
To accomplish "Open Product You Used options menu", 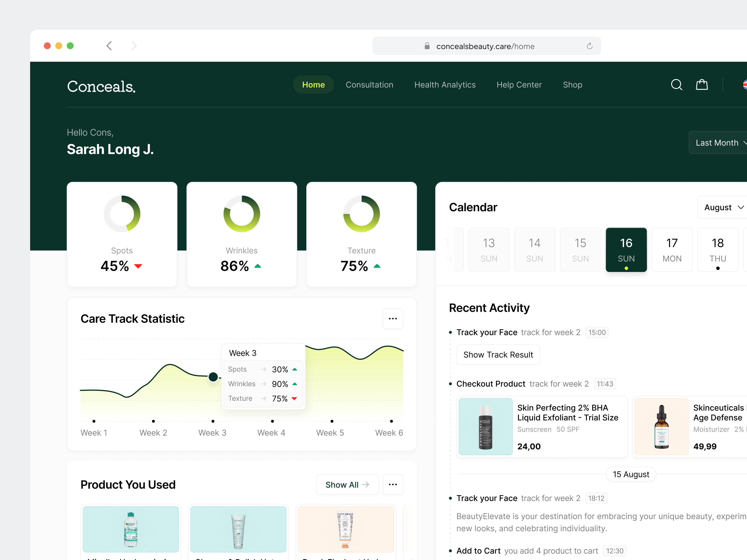I will [x=393, y=485].
